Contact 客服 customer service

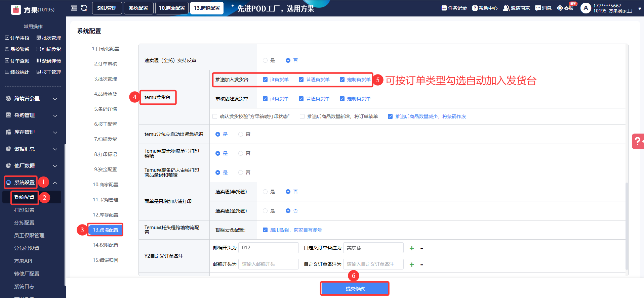pos(565,8)
